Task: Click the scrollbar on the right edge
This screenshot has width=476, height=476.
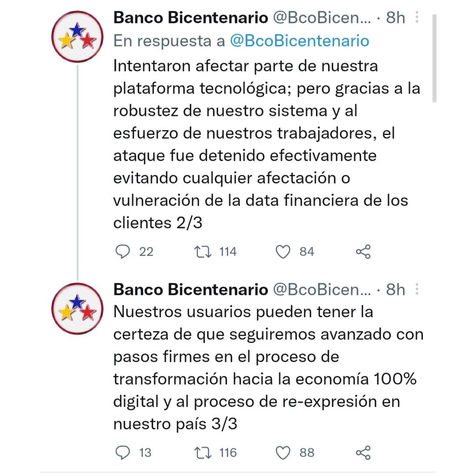Action: [x=434, y=58]
